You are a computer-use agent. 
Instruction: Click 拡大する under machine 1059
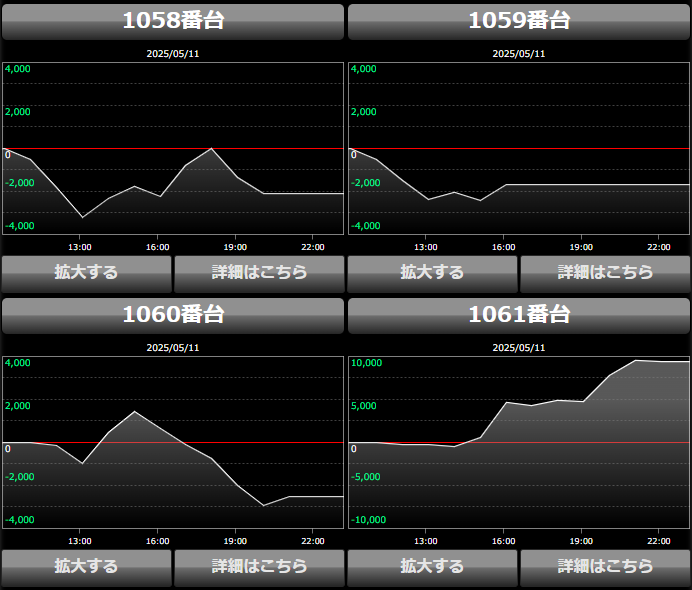point(432,274)
